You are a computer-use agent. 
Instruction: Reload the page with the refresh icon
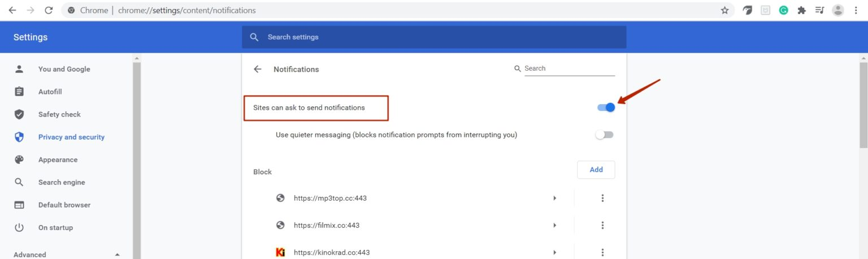(49, 10)
